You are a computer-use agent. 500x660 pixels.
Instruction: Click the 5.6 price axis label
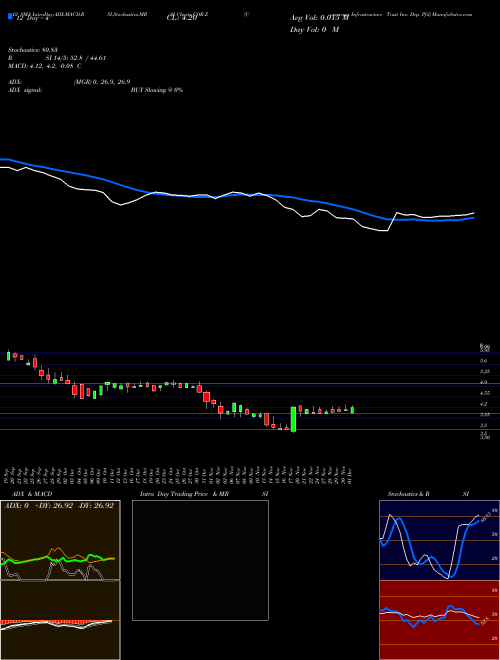[x=484, y=361]
